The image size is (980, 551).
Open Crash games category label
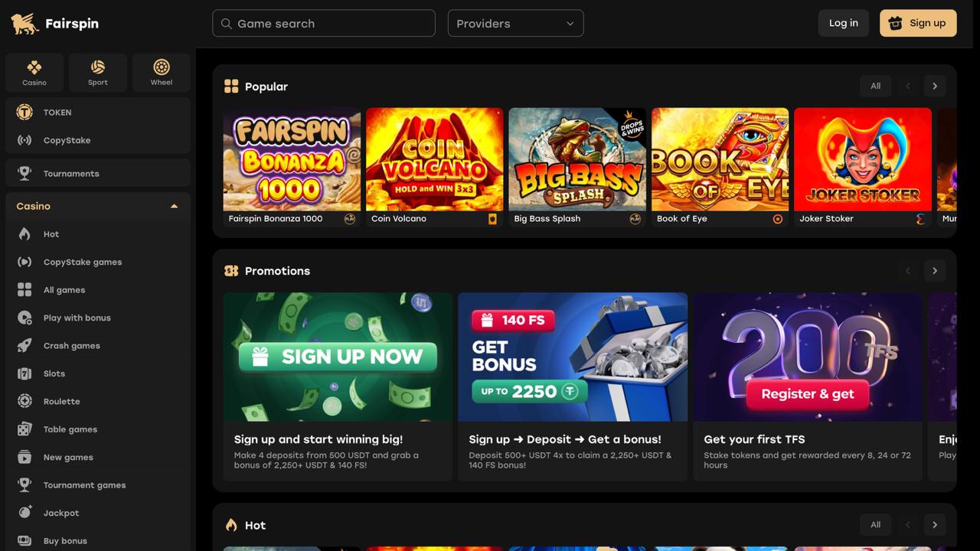[72, 346]
